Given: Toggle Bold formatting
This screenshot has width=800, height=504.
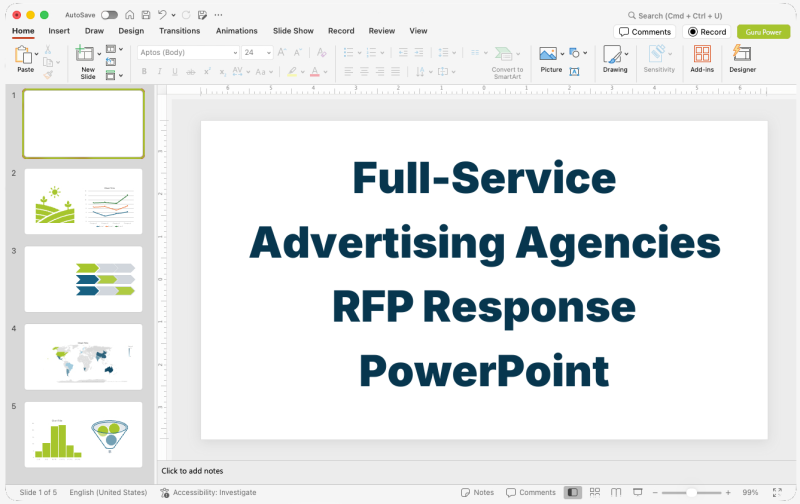Looking at the screenshot, I should coord(144,72).
